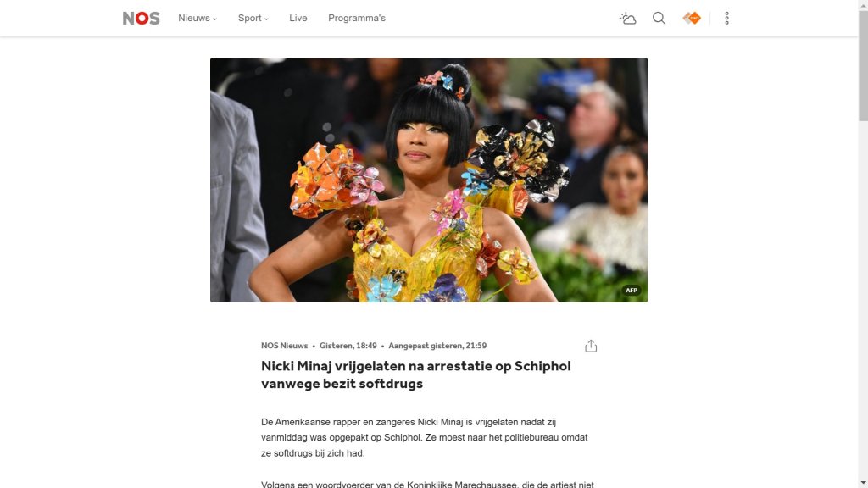
Task: Open the NOS logo homepage
Action: coord(142,19)
